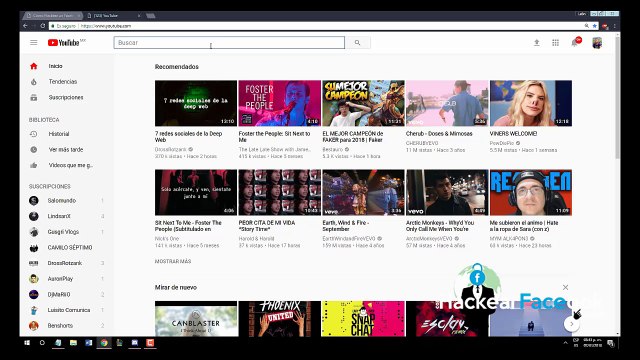
Task: Click the DjMaRiiO channel avatar
Action: 33,294
